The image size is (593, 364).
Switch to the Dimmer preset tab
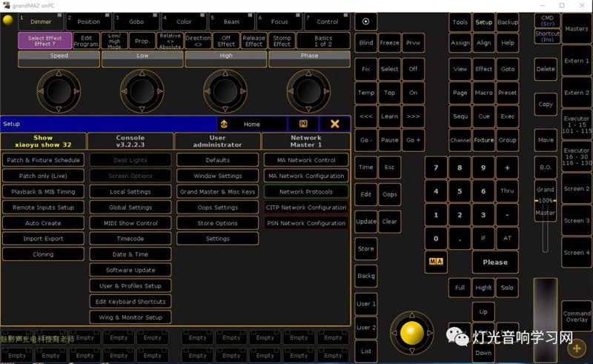pos(41,21)
